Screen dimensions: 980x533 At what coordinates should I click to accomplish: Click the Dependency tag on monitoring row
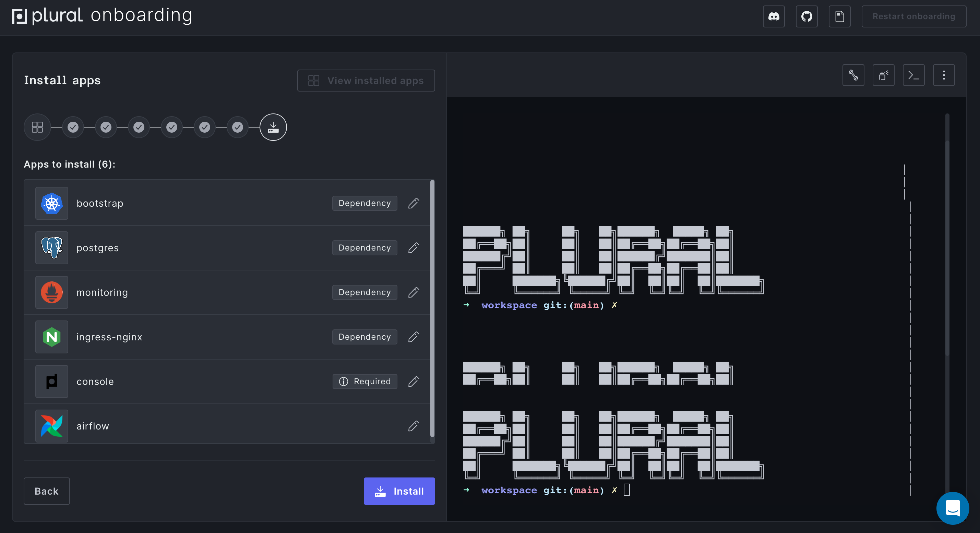pyautogui.click(x=364, y=292)
